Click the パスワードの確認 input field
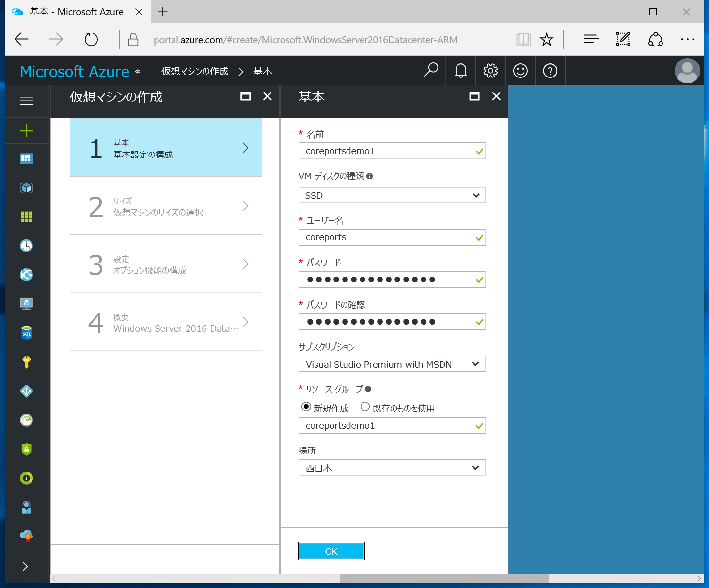 (x=392, y=322)
